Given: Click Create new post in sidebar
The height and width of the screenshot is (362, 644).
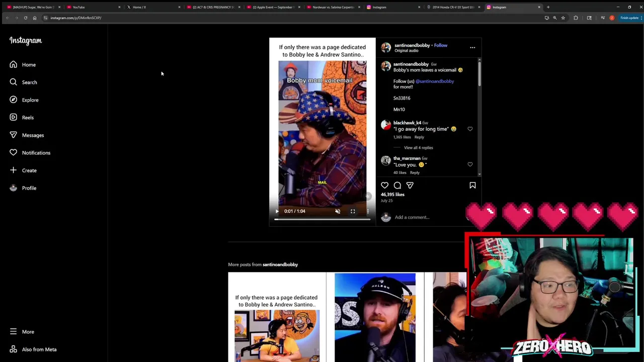Looking at the screenshot, I should [23, 170].
